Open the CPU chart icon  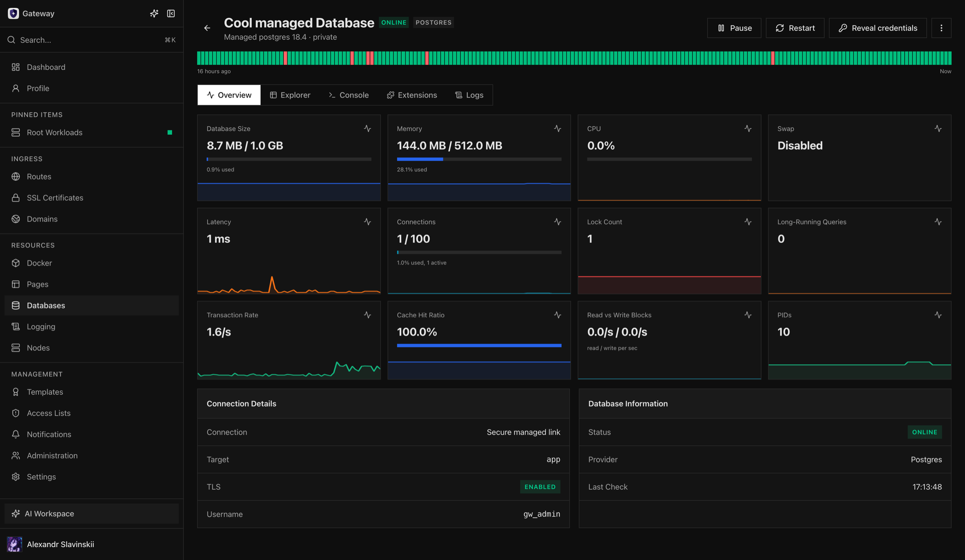[x=748, y=129]
